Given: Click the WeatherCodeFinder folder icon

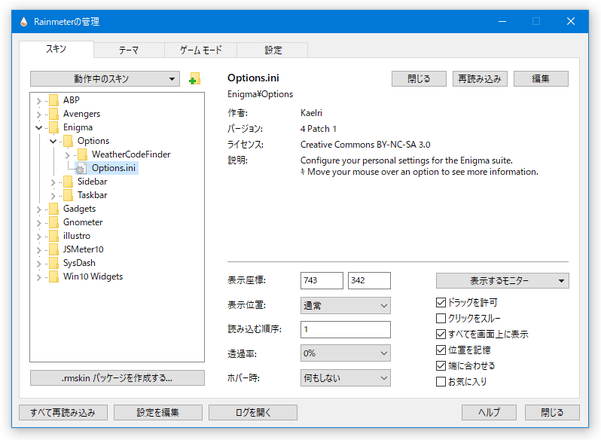Looking at the screenshot, I should 82,154.
